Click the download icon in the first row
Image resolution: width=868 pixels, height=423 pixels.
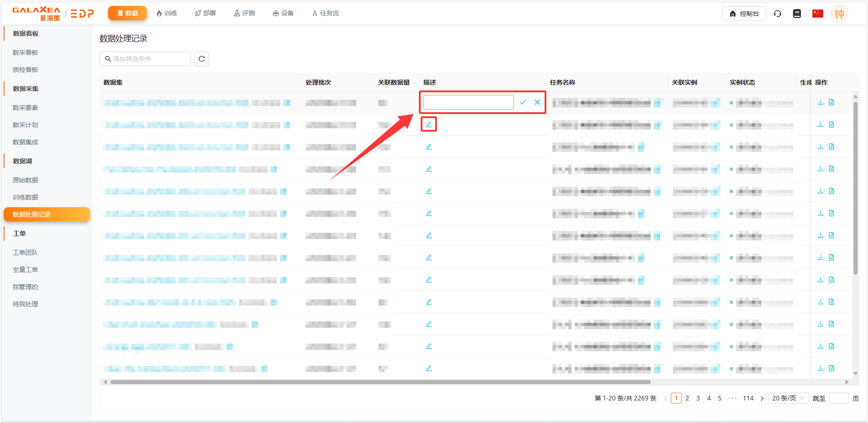tap(821, 102)
